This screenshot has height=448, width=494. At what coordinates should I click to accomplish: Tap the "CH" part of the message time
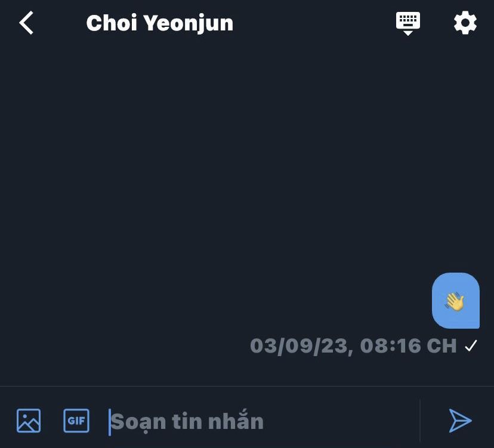(441, 345)
